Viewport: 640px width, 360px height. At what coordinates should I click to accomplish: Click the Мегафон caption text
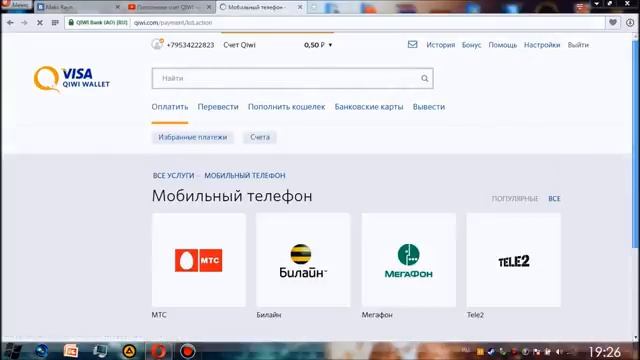tap(377, 315)
